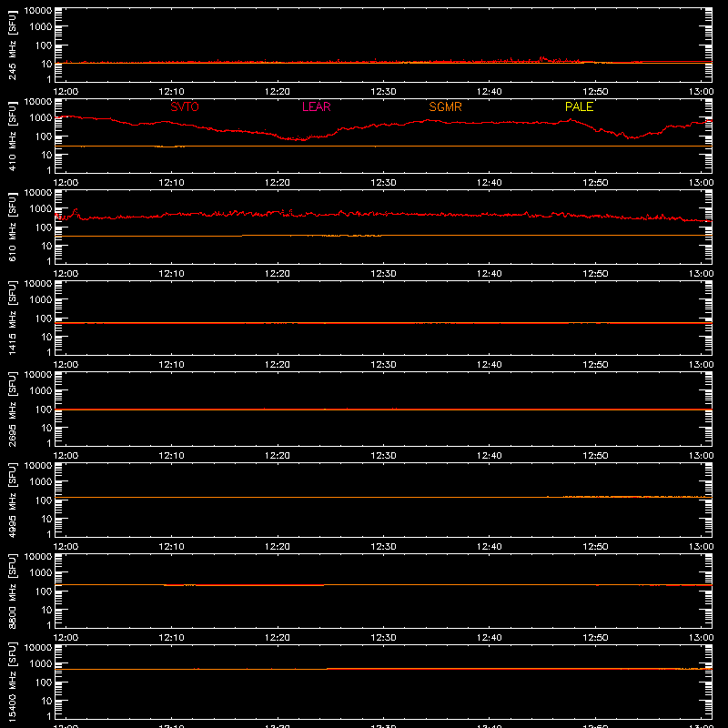Select the '610 MHz [SFU]' axis title

(x=13, y=227)
